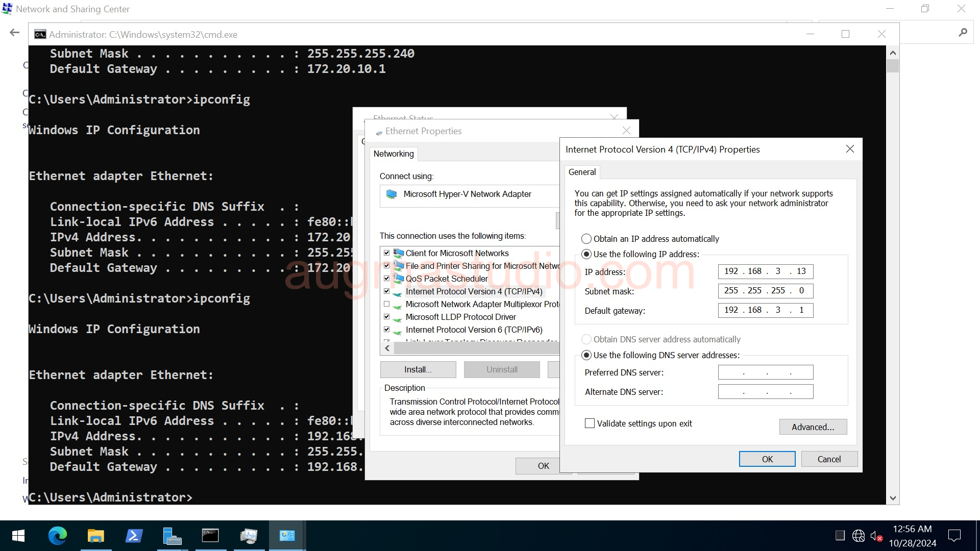Enable "Validate settings upon exit"
980x551 pixels.
[590, 423]
